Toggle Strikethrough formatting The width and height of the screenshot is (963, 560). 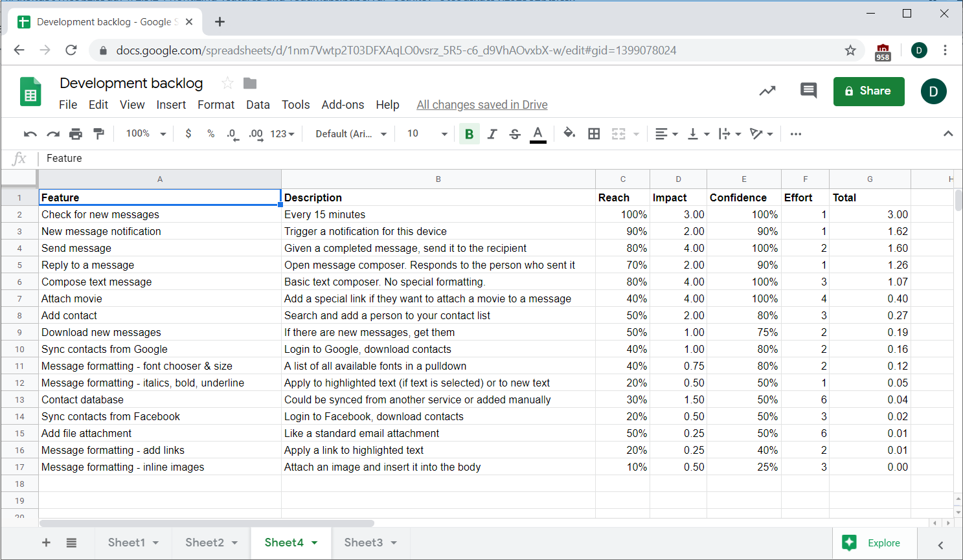click(x=515, y=134)
